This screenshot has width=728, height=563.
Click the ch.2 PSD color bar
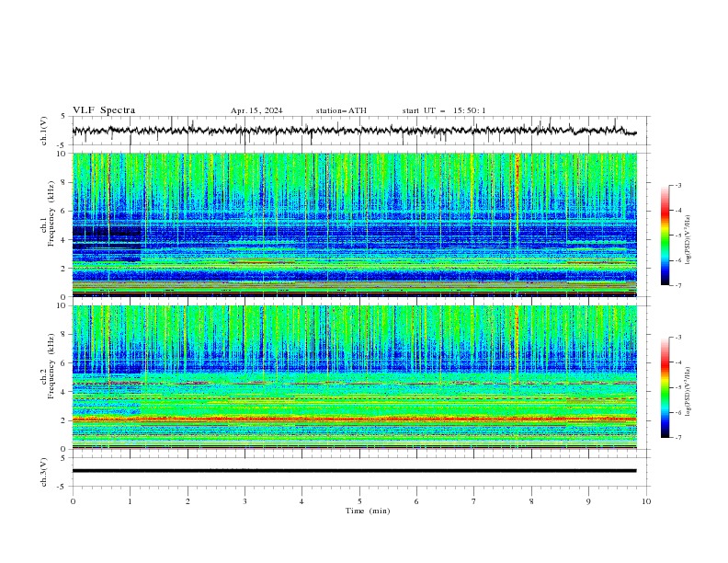pyautogui.click(x=665, y=387)
